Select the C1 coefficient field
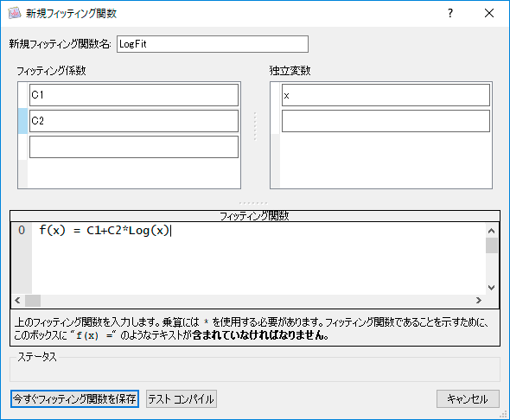The image size is (510, 420). click(x=134, y=95)
